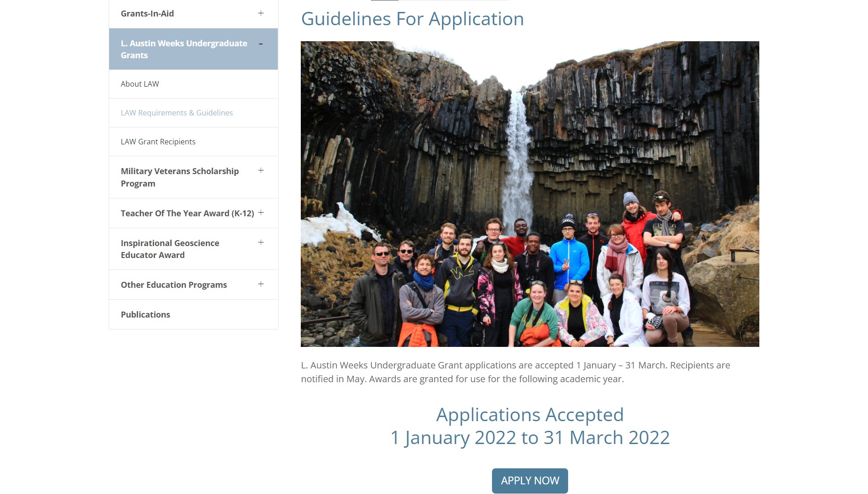The image size is (868, 494).
Task: Click the APPLY NOW button
Action: pyautogui.click(x=530, y=481)
